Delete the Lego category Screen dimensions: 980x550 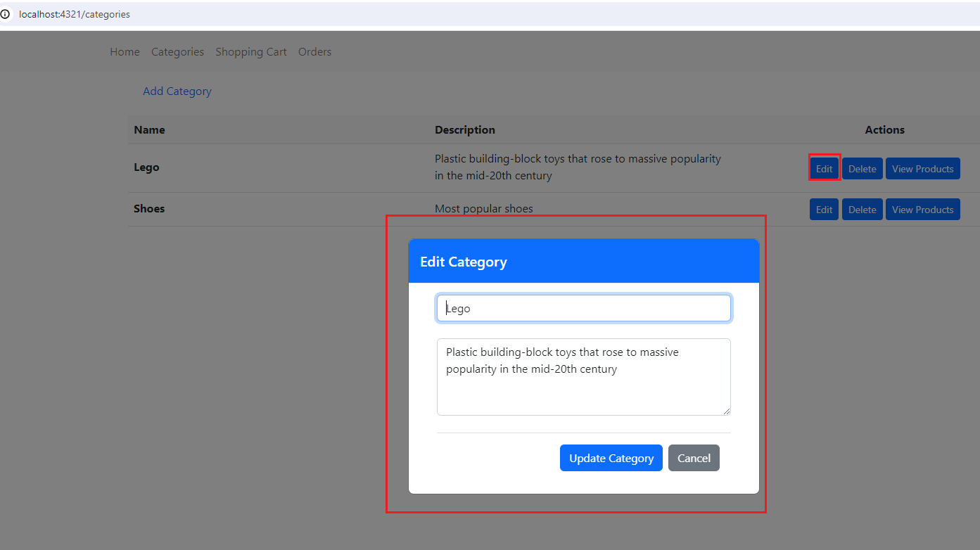(863, 168)
